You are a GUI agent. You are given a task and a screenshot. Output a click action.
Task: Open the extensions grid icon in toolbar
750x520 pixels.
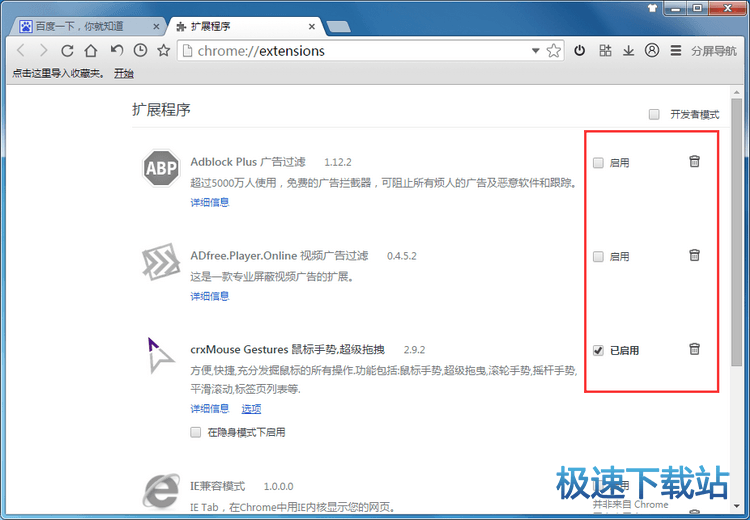[605, 50]
